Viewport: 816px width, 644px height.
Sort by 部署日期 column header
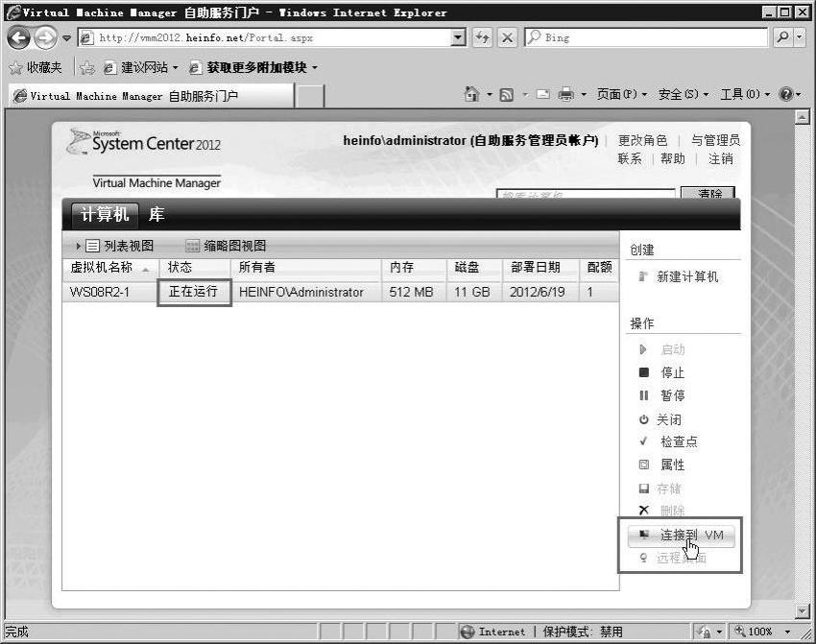pos(540,268)
